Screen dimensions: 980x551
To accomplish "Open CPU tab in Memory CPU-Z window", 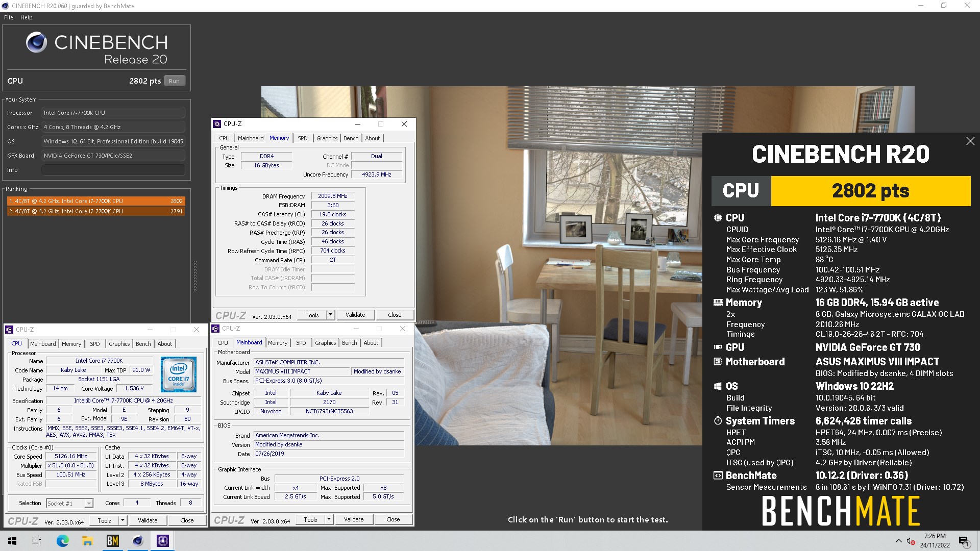I will [x=225, y=138].
